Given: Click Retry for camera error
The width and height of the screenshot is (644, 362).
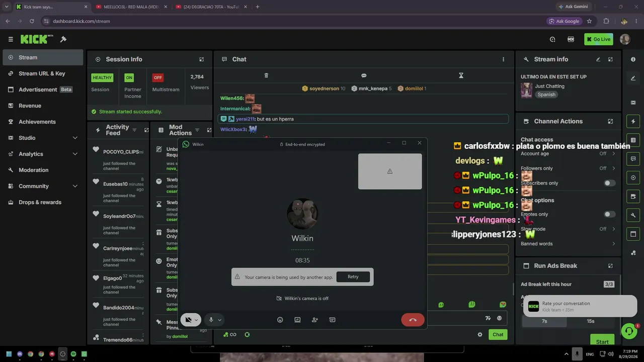Looking at the screenshot, I should [x=353, y=277].
